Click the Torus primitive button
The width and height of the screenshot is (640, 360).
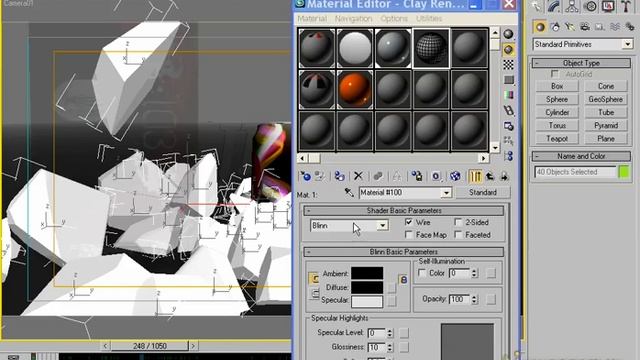point(557,125)
